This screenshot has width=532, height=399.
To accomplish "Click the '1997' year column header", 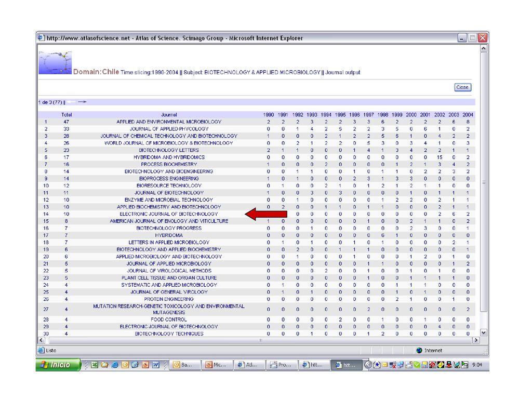I will [368, 115].
